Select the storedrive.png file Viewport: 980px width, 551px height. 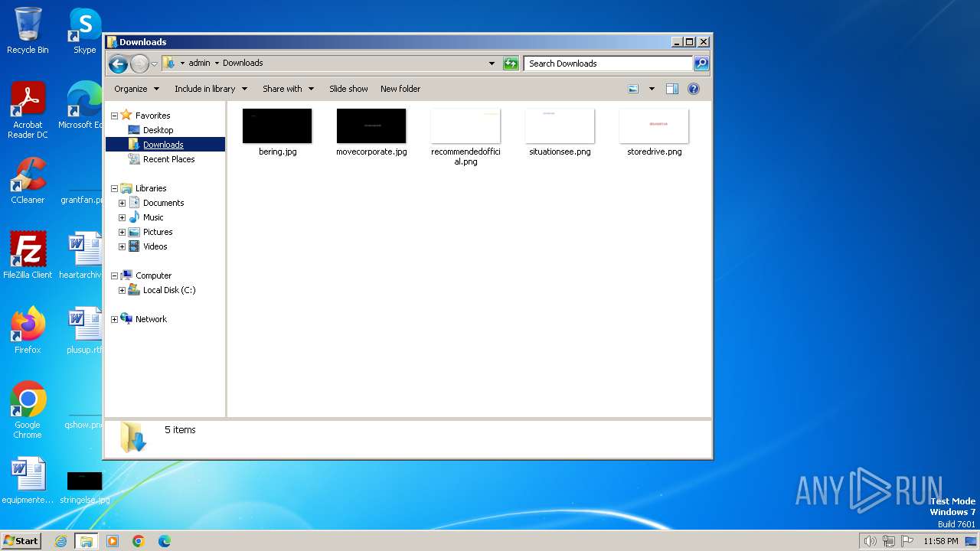tap(654, 133)
